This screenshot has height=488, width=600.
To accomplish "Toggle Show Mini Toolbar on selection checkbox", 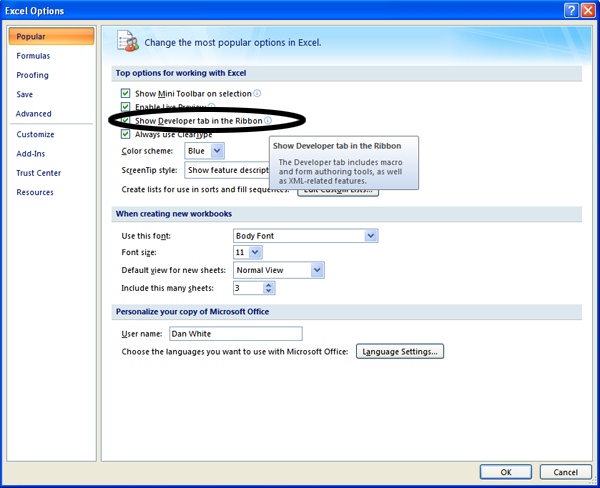I will (x=125, y=93).
